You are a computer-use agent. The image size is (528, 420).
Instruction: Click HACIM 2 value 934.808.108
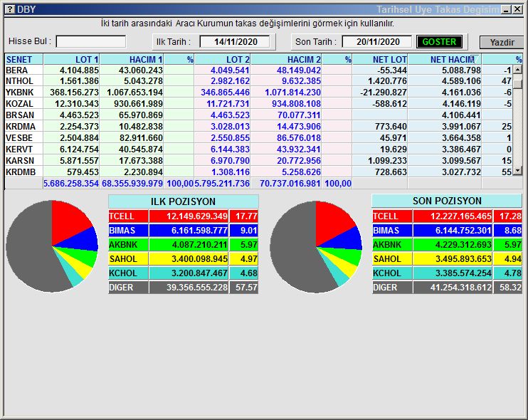click(x=296, y=104)
